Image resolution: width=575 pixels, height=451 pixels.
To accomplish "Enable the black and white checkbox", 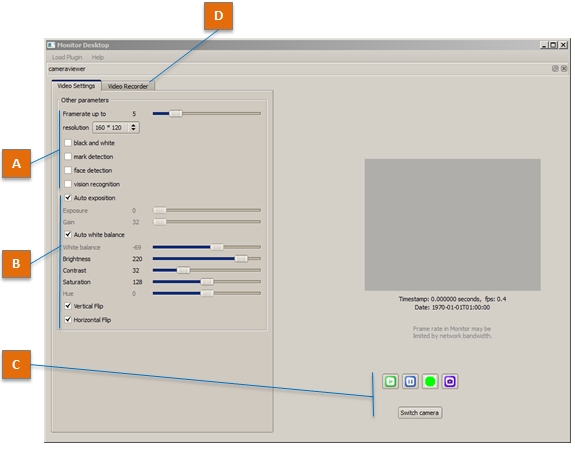I will pos(68,143).
